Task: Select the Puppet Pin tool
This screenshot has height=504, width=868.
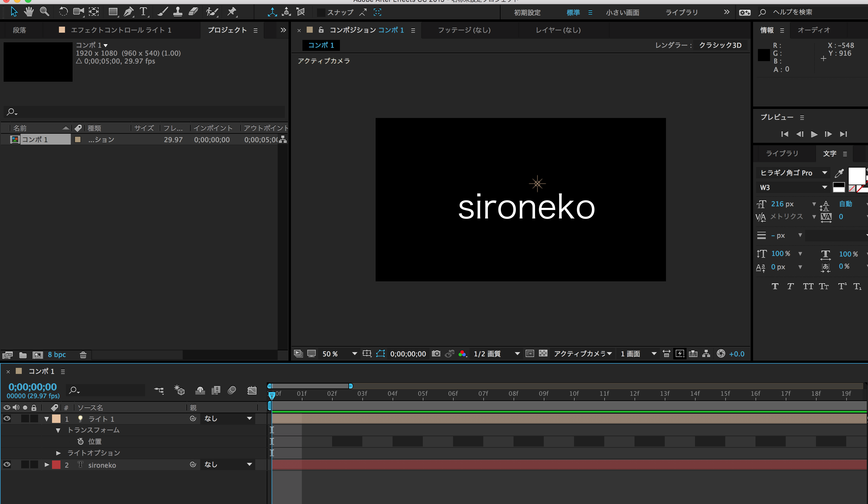Action: (x=232, y=12)
